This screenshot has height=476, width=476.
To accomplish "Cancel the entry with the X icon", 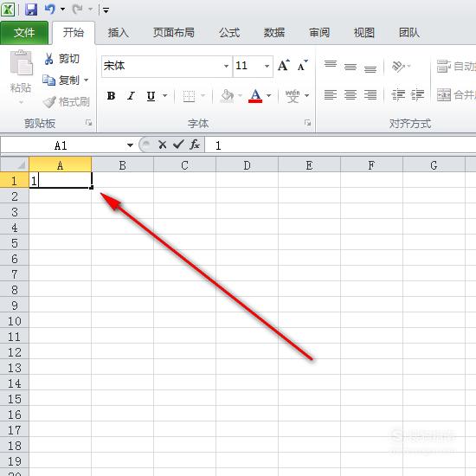I will click(163, 145).
